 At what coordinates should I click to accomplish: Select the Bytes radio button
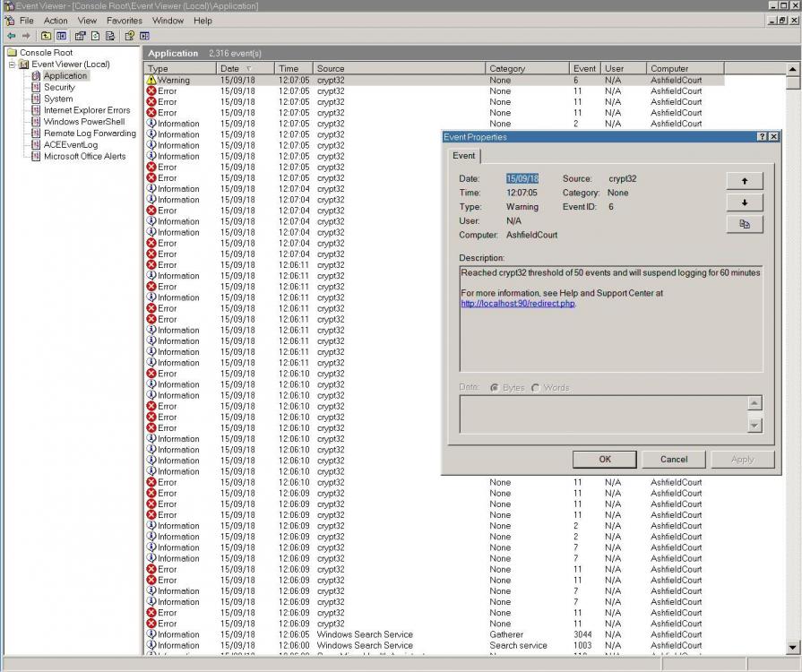(495, 388)
